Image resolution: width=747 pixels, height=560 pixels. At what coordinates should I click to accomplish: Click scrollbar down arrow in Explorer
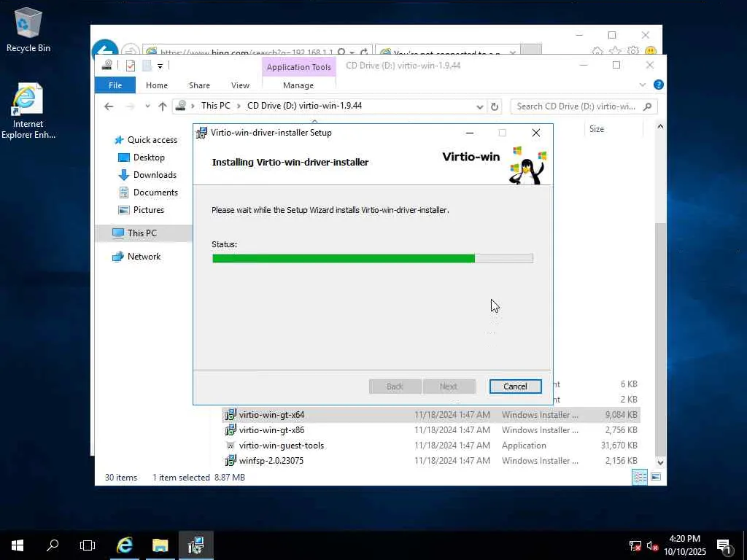[x=660, y=462]
